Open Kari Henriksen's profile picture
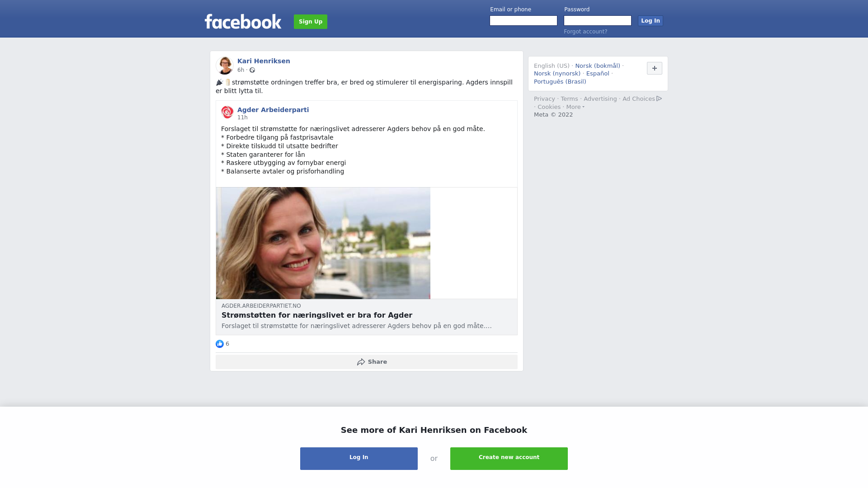This screenshot has height=488, width=868. (x=225, y=66)
